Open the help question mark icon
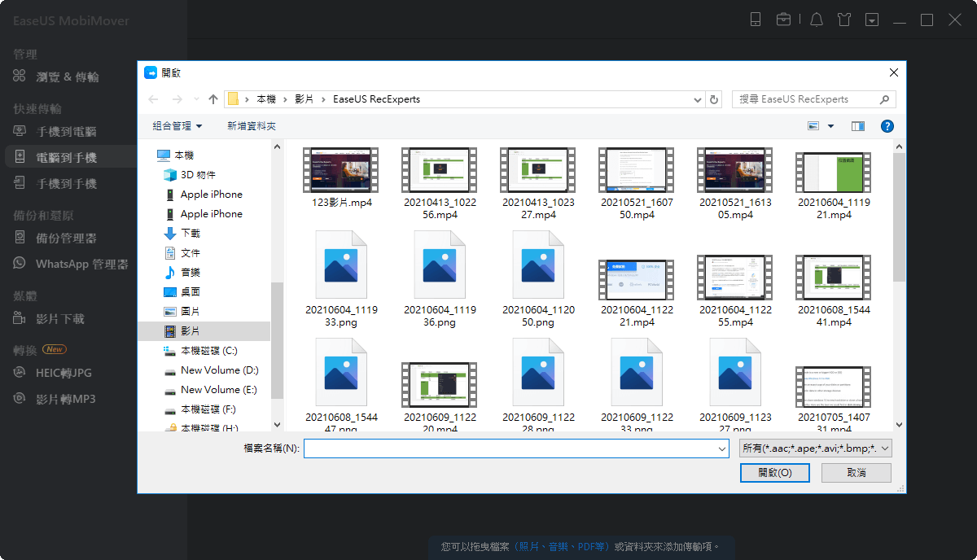 pos(887,126)
